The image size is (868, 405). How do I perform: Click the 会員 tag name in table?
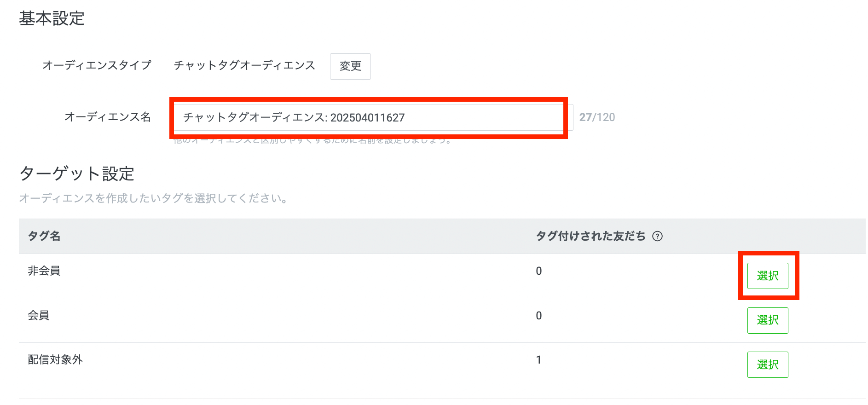(x=39, y=316)
